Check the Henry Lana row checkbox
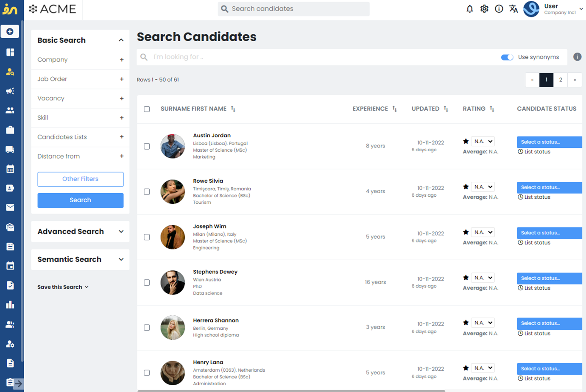 click(x=147, y=373)
